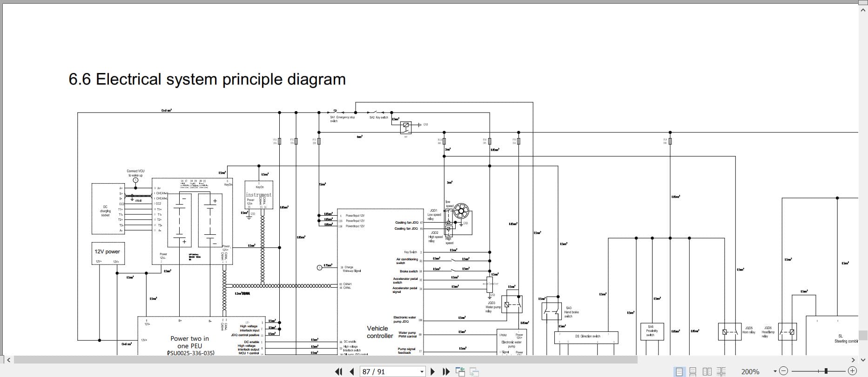868x377 pixels.
Task: Click the horizontal scrollbar thumb
Action: 326,360
